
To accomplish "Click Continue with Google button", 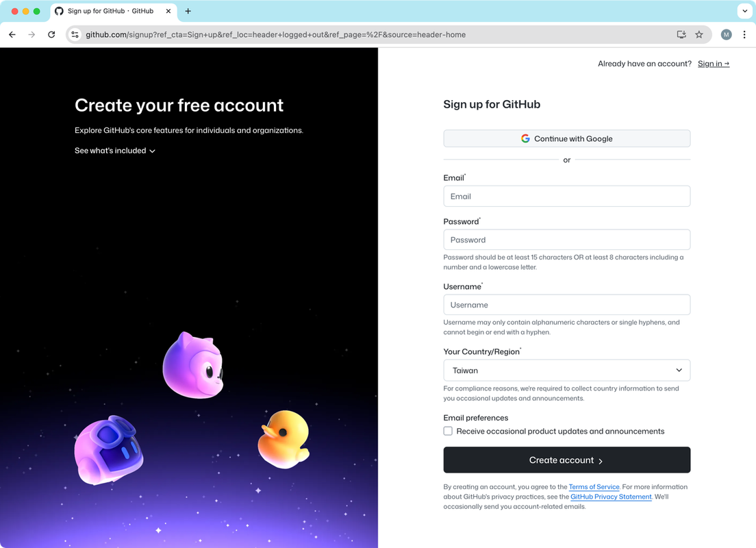I will tap(566, 138).
